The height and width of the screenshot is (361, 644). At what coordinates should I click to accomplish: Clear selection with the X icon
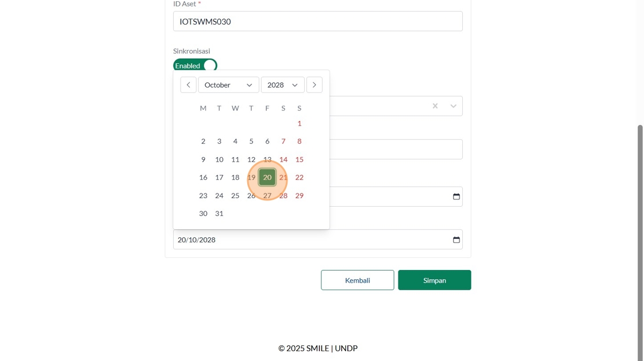click(x=435, y=106)
